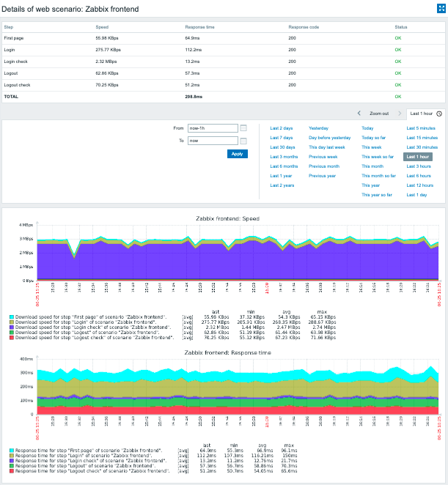
Task: Choose Yesterday time range
Action: tap(318, 128)
